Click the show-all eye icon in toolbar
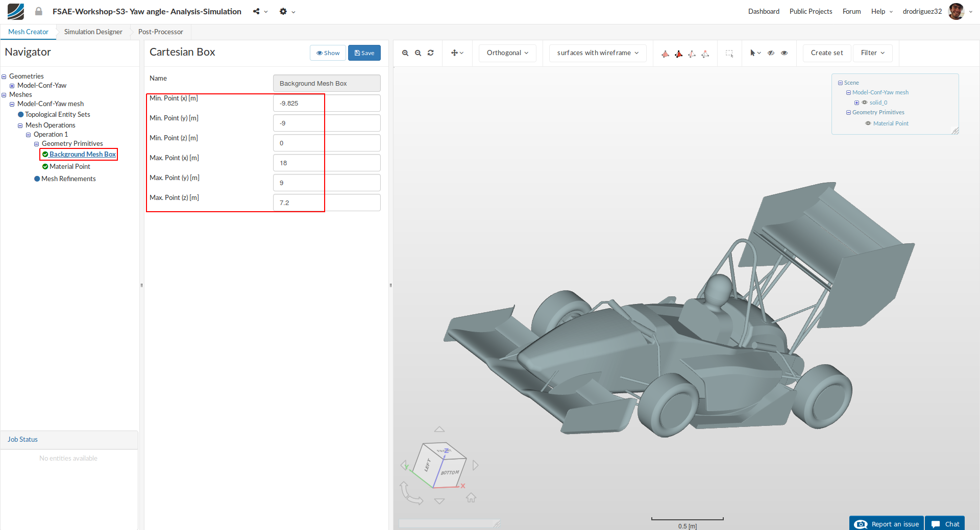980x530 pixels. tap(785, 53)
